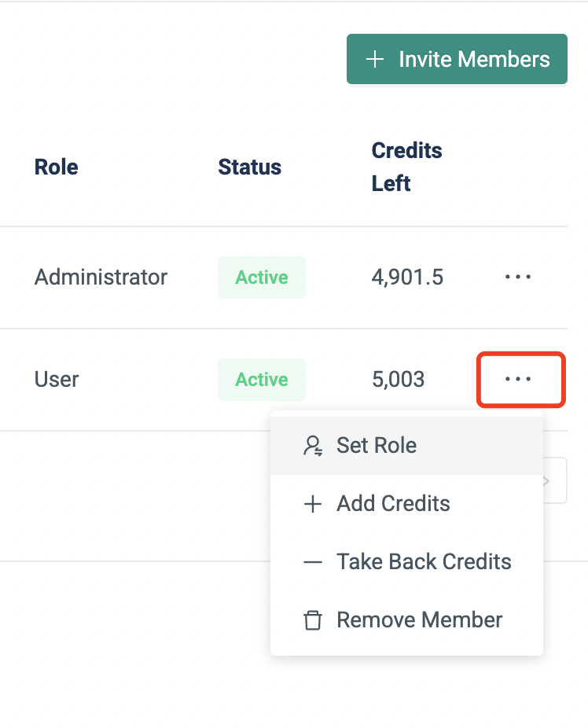Click the Status column header

(249, 167)
